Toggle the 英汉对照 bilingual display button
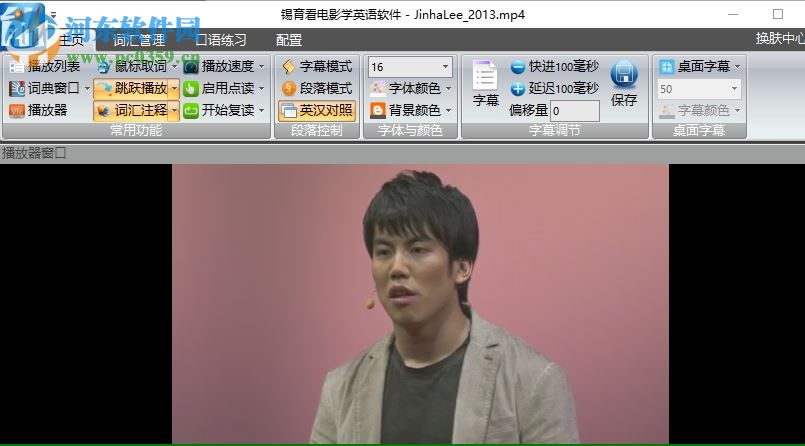This screenshot has height=446, width=805. pos(317,110)
